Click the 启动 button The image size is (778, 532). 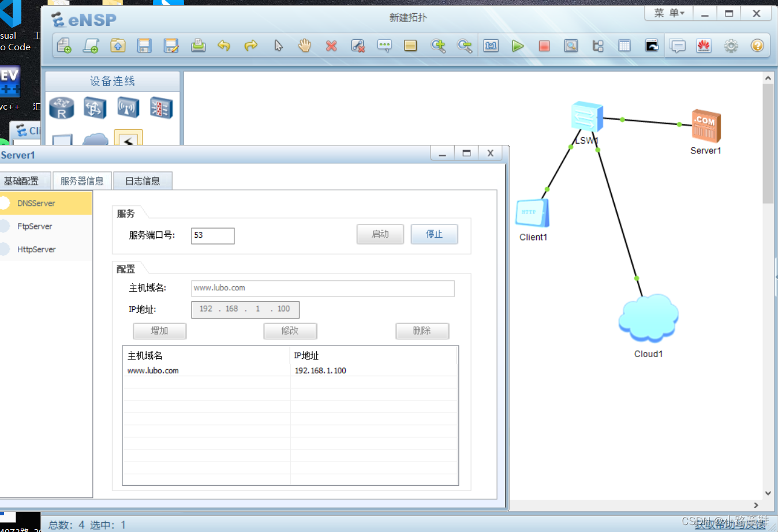(x=380, y=234)
